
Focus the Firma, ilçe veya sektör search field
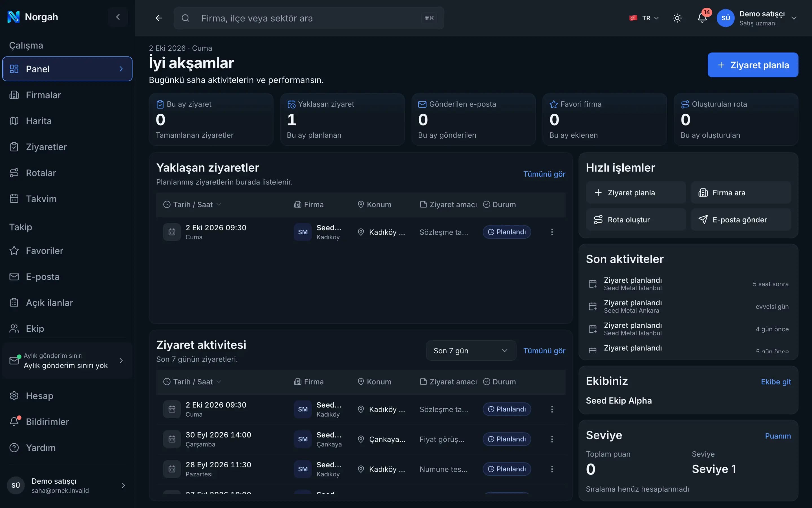click(x=309, y=18)
